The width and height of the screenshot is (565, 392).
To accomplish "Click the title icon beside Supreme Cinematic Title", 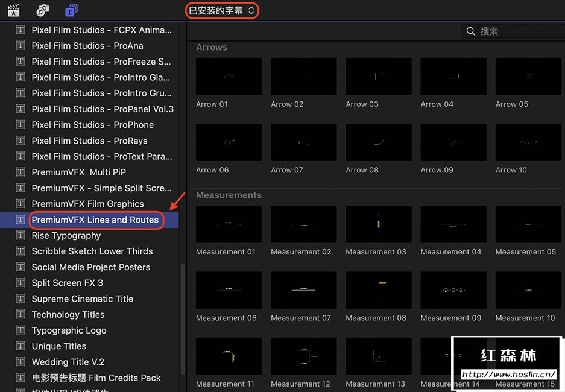I will [x=21, y=299].
